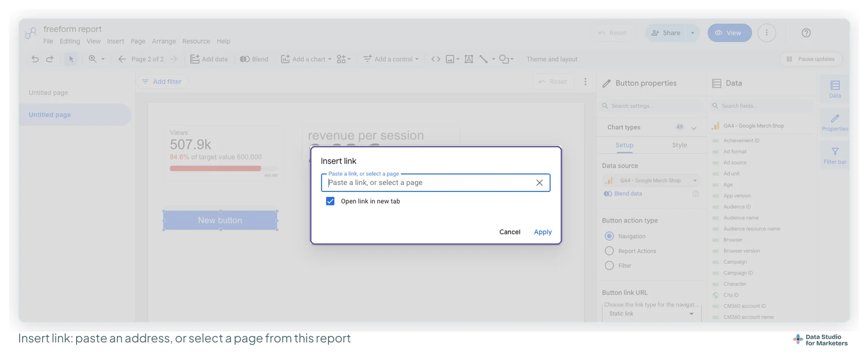Select the line drawing tool
868x356 pixels.
click(x=483, y=59)
